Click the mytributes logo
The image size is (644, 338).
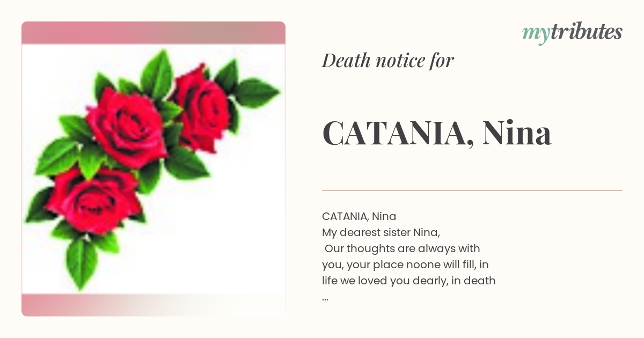(x=572, y=33)
